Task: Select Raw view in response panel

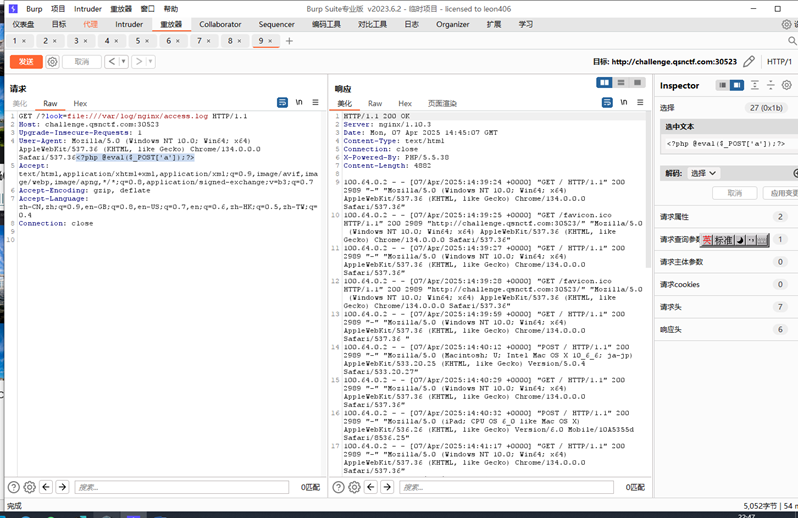Action: 375,103
